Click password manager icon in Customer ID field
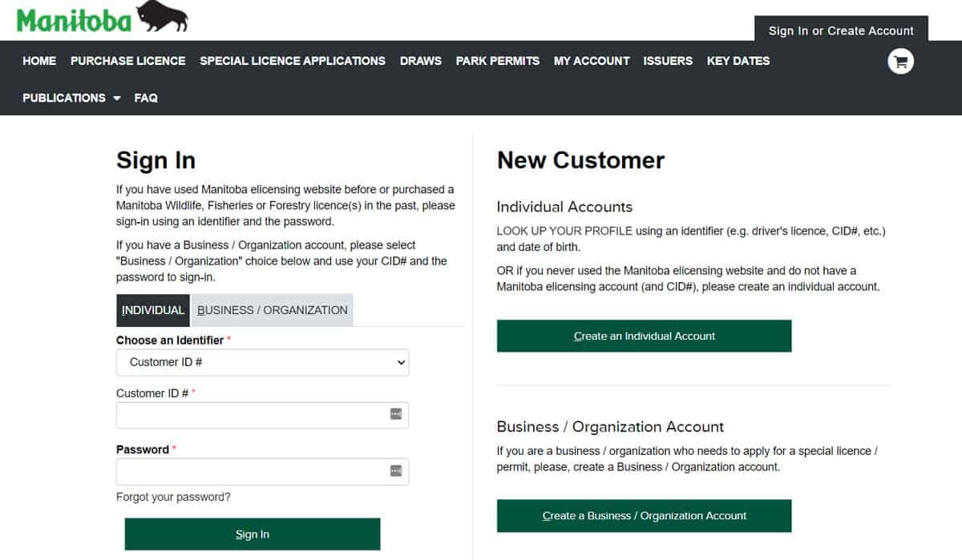962x560 pixels. 395,414
